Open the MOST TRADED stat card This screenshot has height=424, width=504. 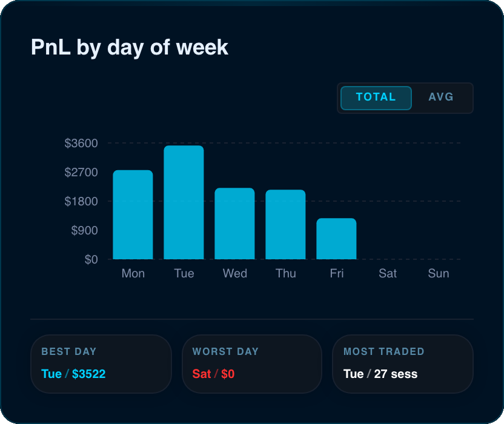click(403, 364)
